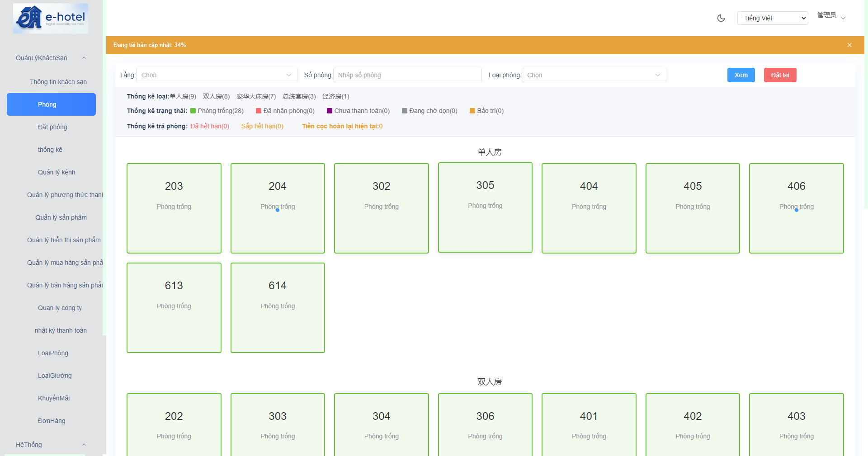The image size is (868, 456).
Task: Open room card 203
Action: (174, 208)
